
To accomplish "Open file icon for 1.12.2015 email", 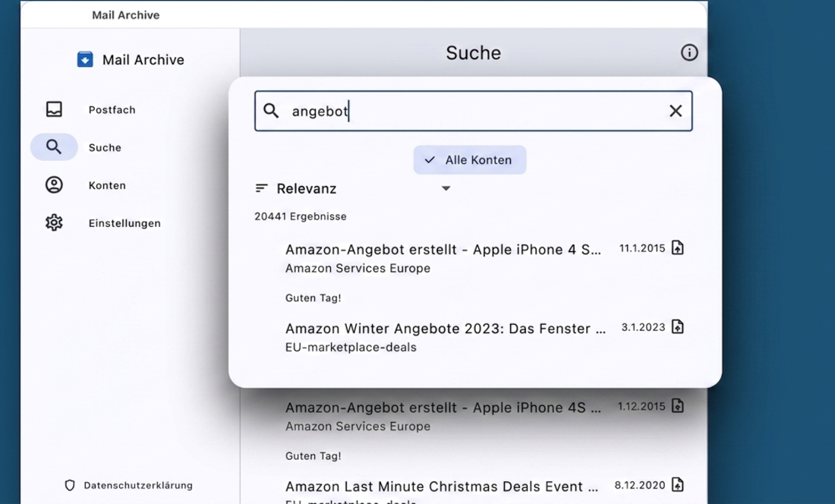I will coord(677,406).
